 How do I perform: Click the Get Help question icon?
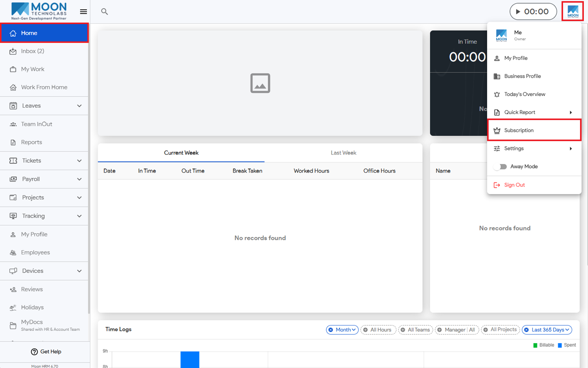coord(34,352)
